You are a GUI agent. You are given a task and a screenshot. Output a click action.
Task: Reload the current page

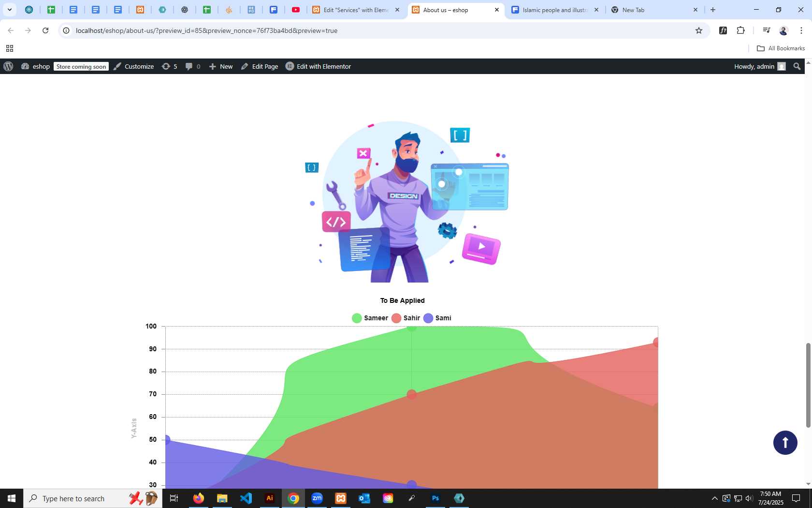tap(45, 30)
